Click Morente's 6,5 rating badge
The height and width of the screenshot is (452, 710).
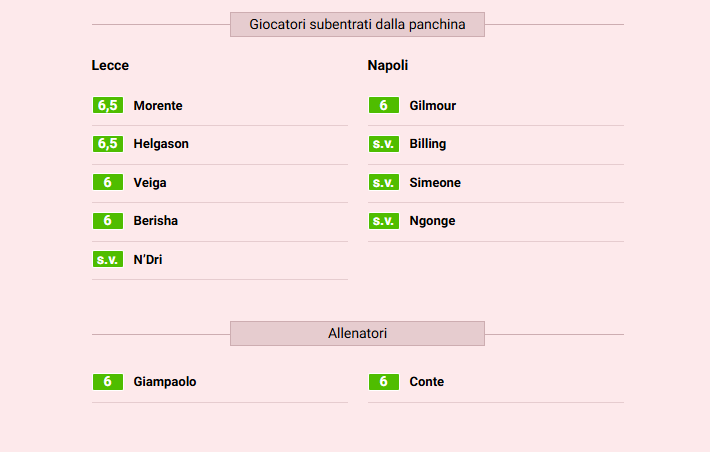point(107,105)
